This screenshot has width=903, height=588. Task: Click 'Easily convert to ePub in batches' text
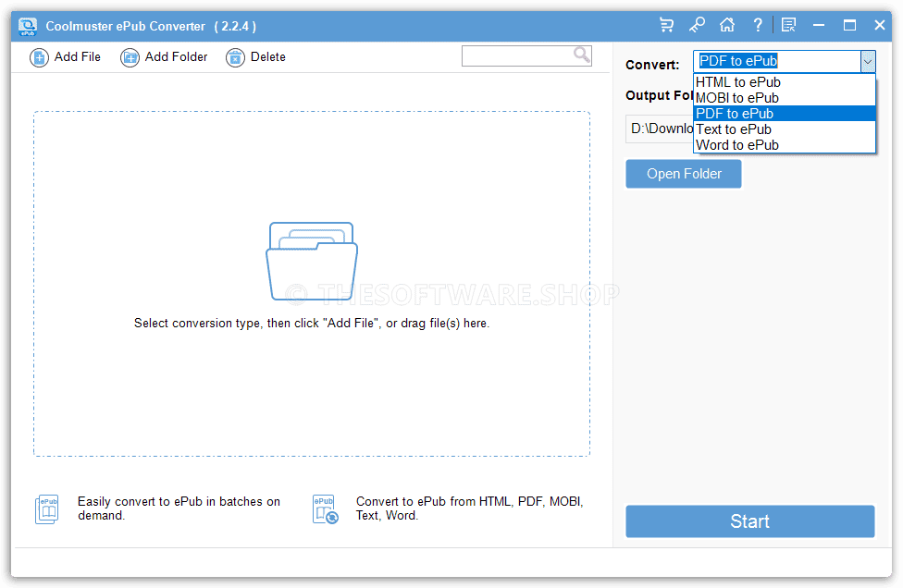click(179, 508)
